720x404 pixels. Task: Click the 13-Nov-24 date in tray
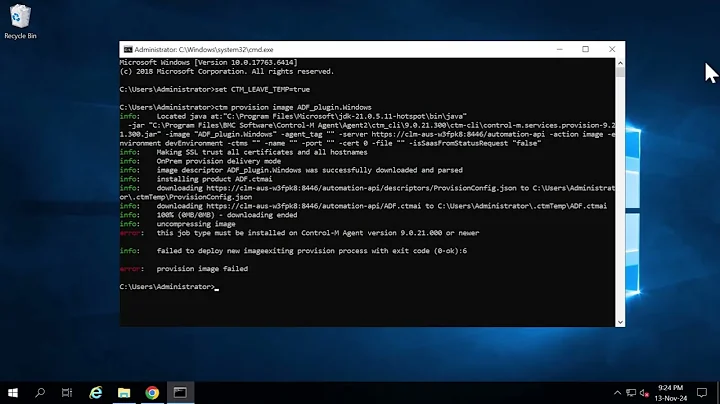(x=670, y=398)
